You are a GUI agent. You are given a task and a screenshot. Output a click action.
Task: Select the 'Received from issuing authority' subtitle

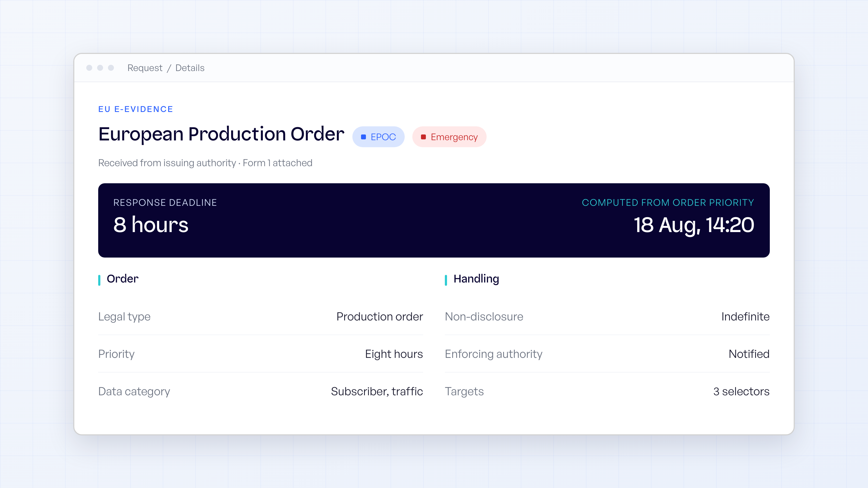coord(167,163)
